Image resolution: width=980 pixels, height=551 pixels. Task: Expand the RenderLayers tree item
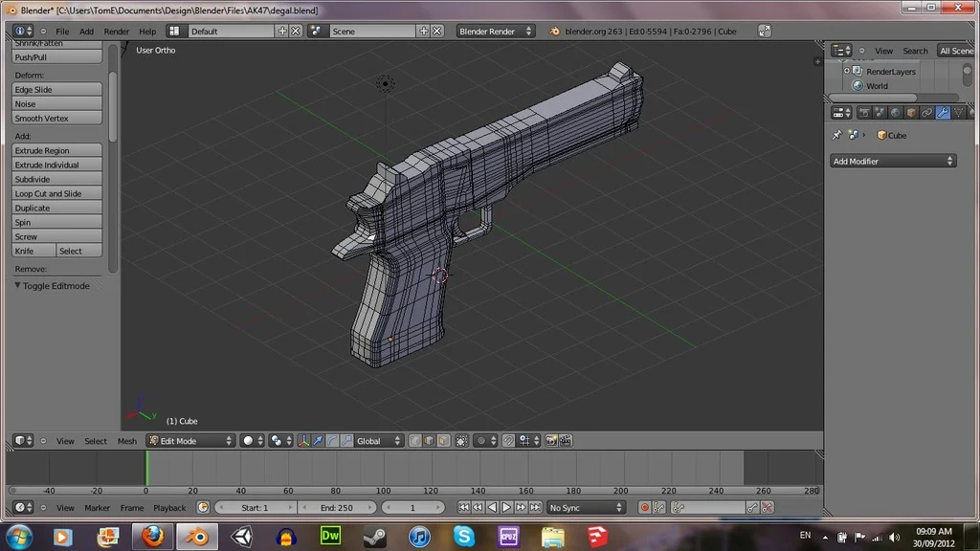pos(847,71)
